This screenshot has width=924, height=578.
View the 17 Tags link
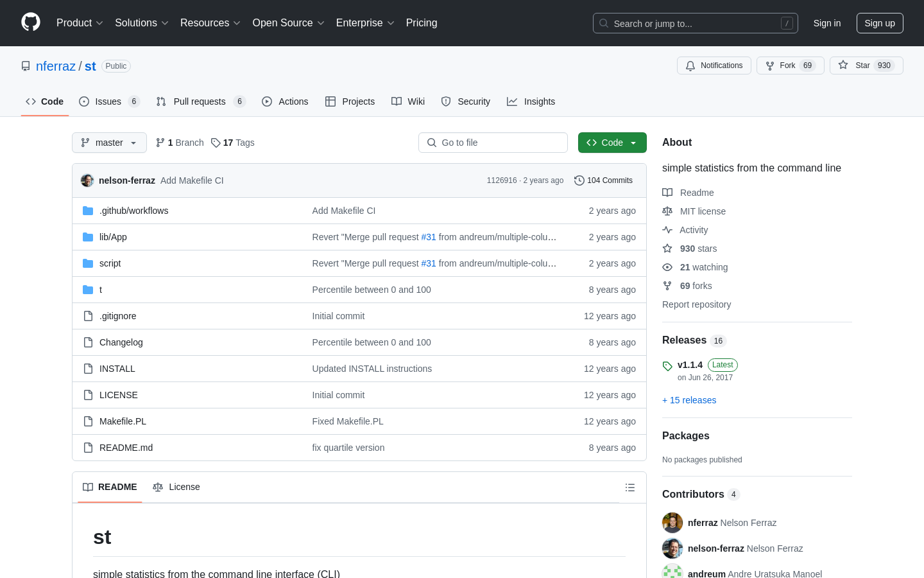pos(233,143)
